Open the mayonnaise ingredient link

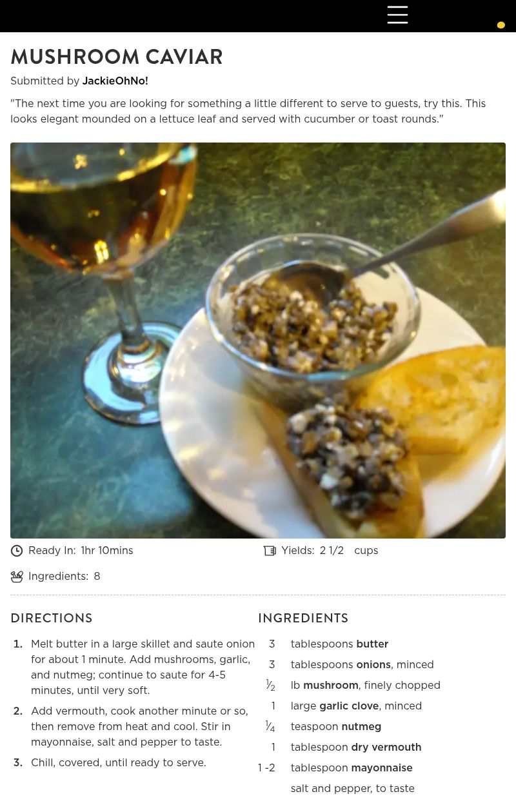tap(382, 768)
